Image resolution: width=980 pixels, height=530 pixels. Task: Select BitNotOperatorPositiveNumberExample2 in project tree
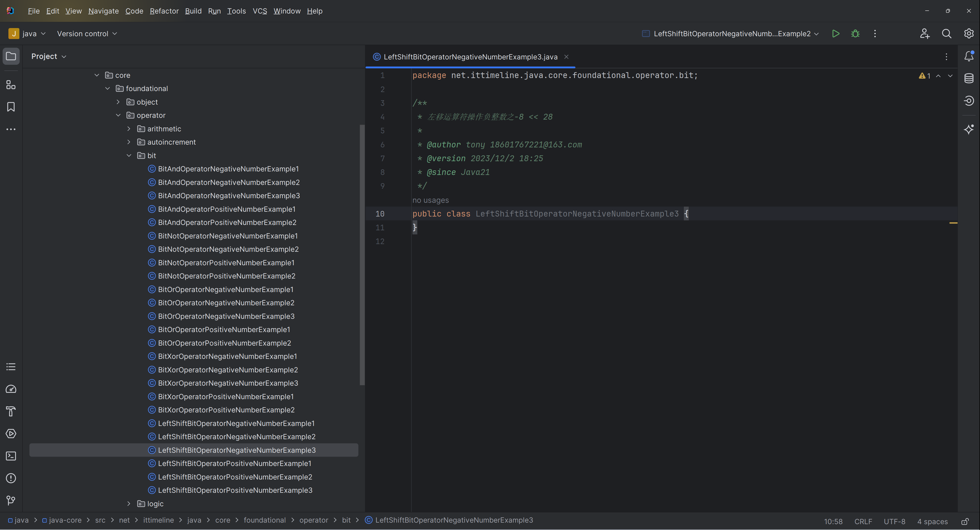(227, 276)
